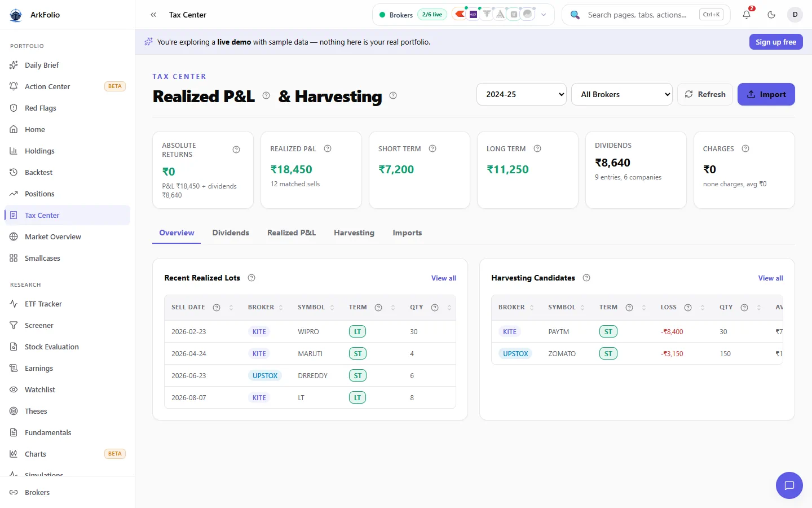812x508 pixels.
Task: Go to Red Flags page
Action: [x=68, y=108]
